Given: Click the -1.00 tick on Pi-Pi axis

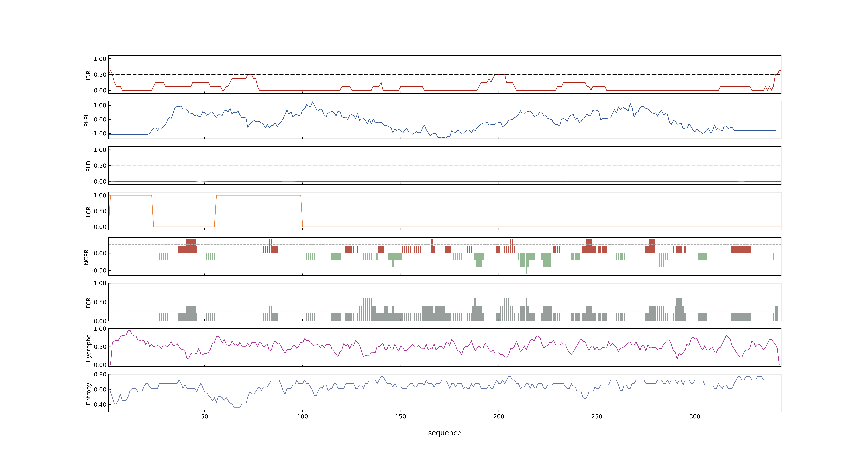Looking at the screenshot, I should [x=99, y=134].
